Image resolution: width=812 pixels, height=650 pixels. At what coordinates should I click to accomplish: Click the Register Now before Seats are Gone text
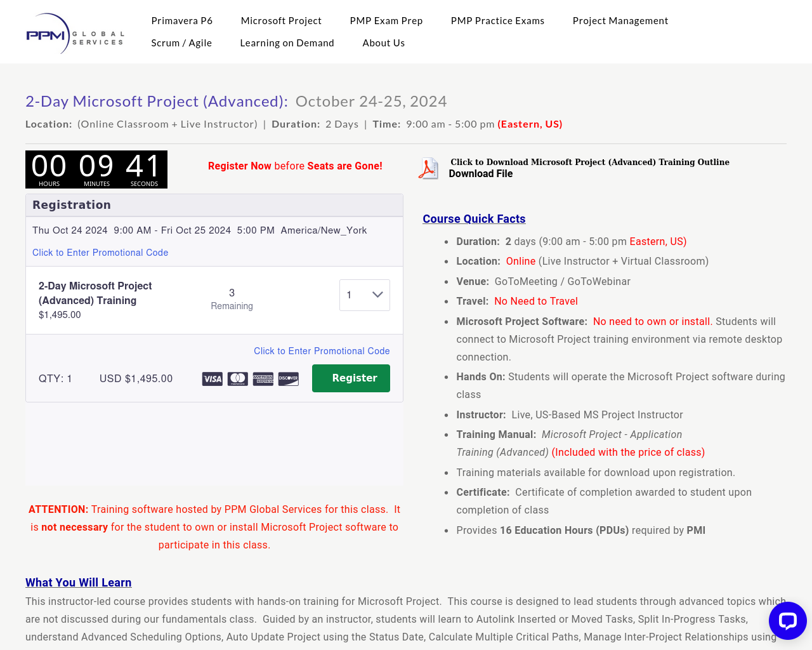(295, 166)
